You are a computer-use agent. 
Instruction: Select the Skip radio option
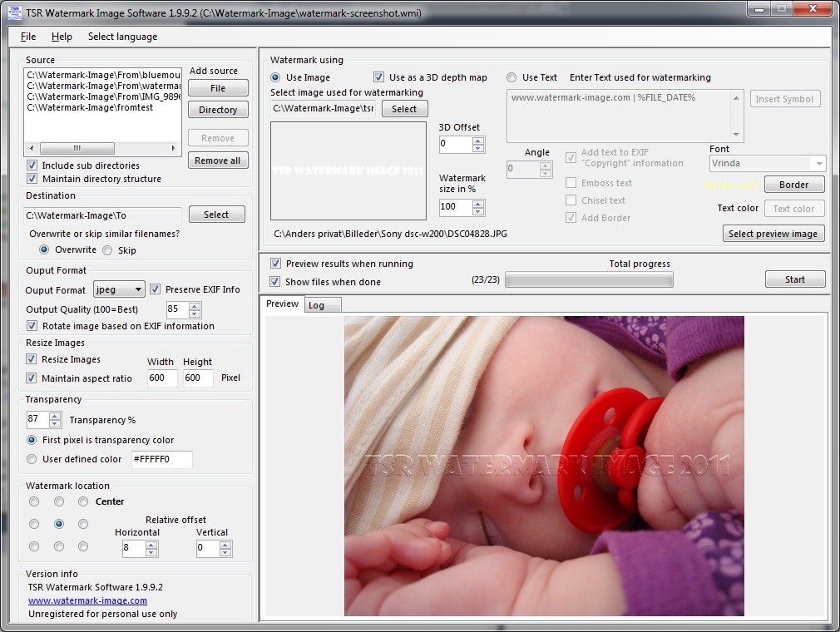[x=107, y=250]
